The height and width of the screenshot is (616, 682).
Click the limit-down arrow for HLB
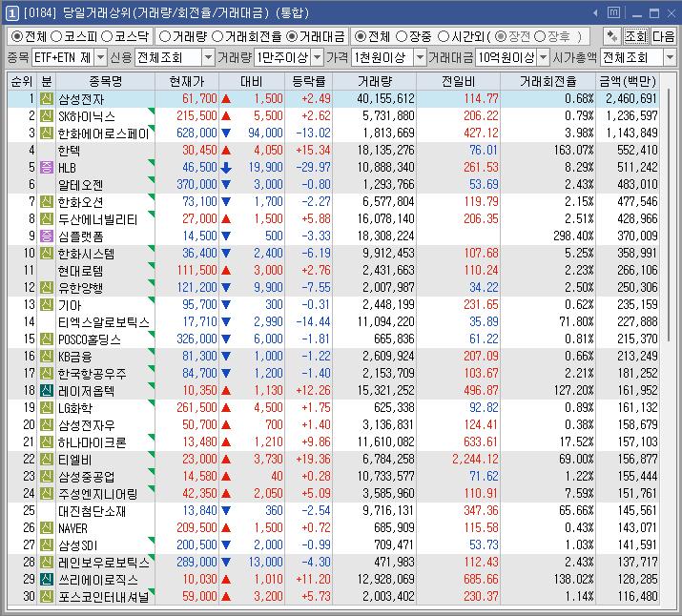click(x=226, y=168)
